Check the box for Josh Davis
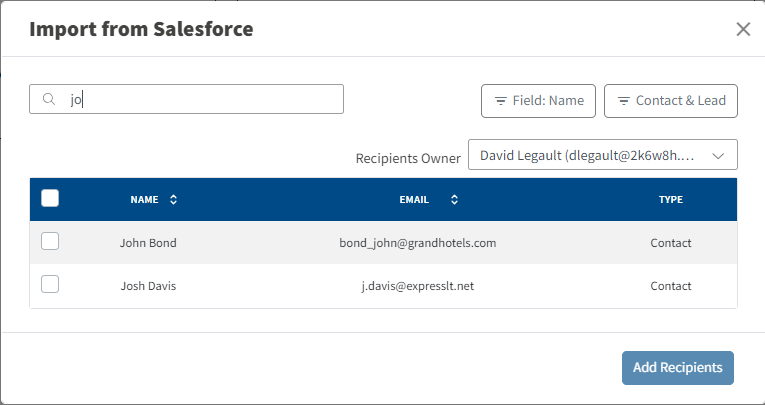The width and height of the screenshot is (765, 405). [50, 285]
